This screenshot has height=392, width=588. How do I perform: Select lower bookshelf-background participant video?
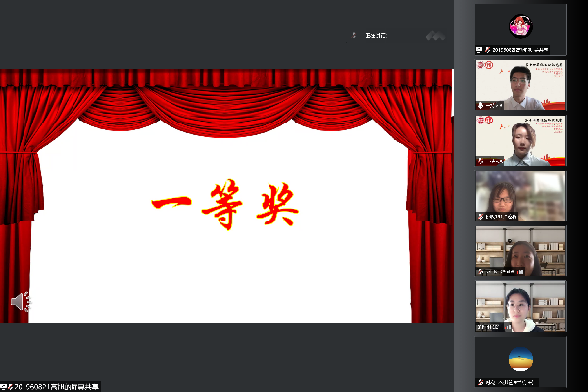point(520,306)
